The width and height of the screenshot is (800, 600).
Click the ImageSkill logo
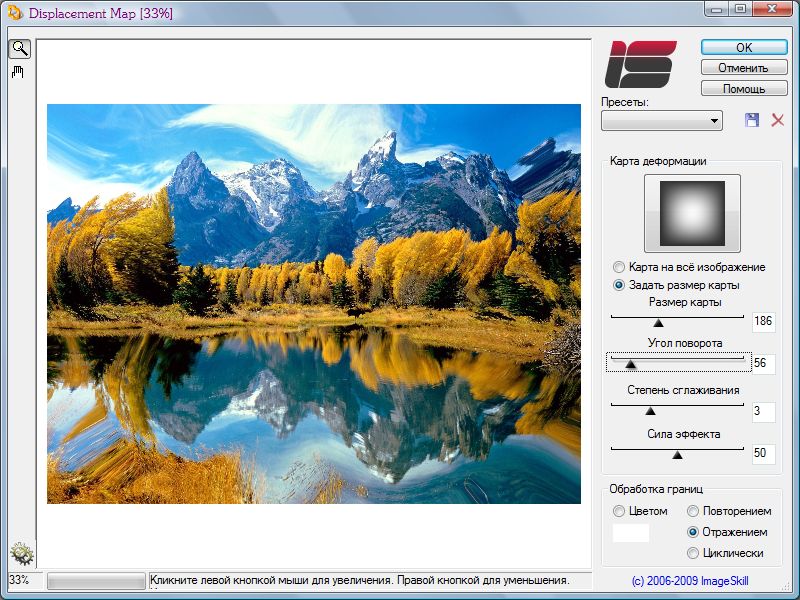point(641,64)
